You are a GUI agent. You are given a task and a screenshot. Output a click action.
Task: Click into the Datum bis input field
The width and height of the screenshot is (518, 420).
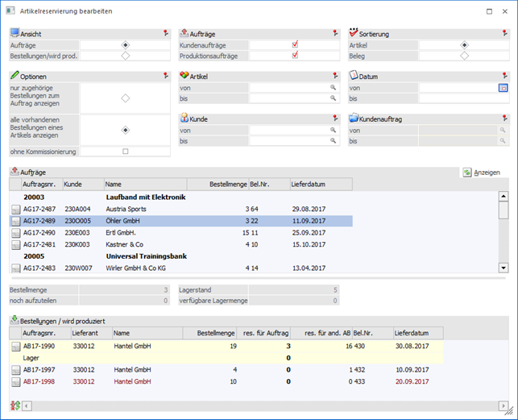(462, 98)
